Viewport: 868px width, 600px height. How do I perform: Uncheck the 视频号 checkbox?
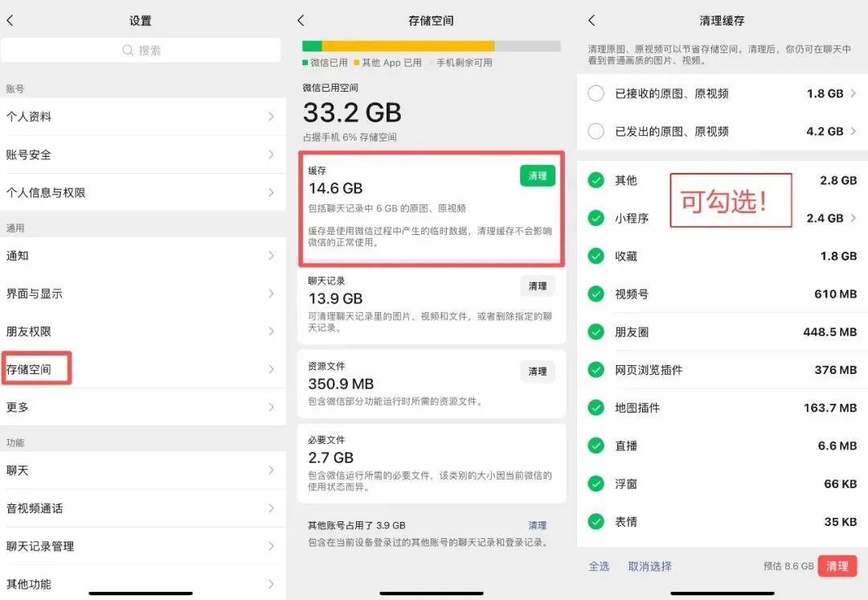(x=596, y=294)
